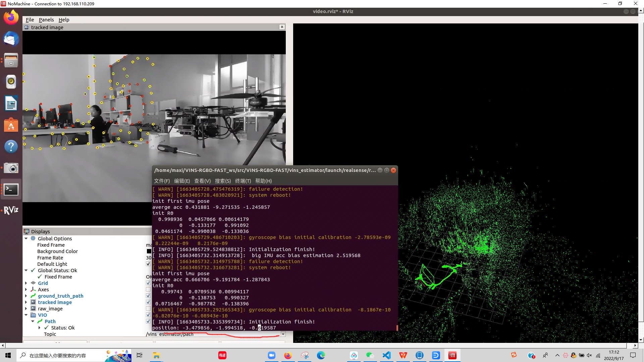Collapse the VIO tree item
The image size is (644, 362).
tap(26, 315)
